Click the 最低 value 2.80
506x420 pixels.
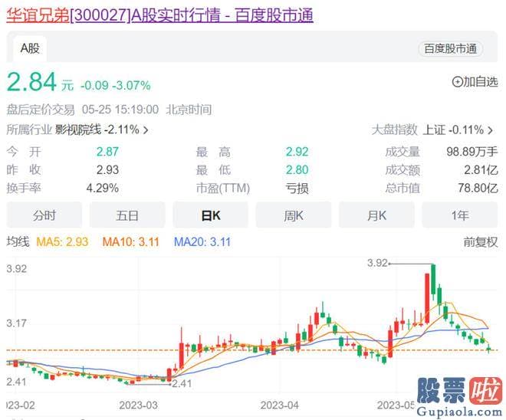click(x=297, y=169)
